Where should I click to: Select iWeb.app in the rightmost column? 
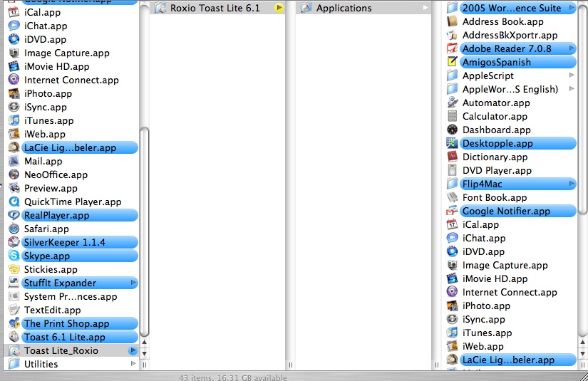483,347
